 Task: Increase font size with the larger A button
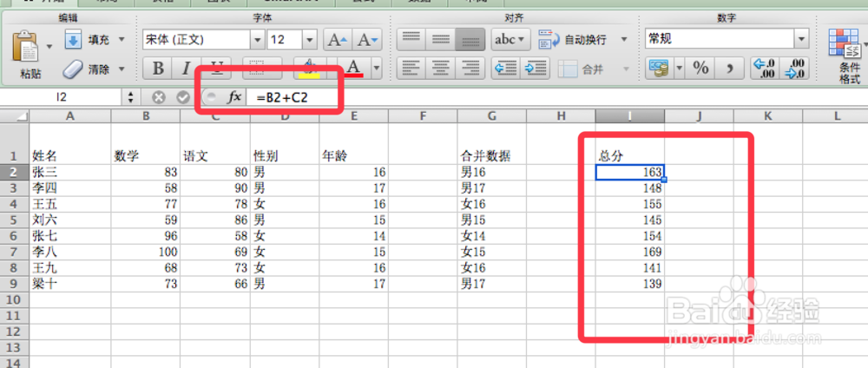[337, 40]
